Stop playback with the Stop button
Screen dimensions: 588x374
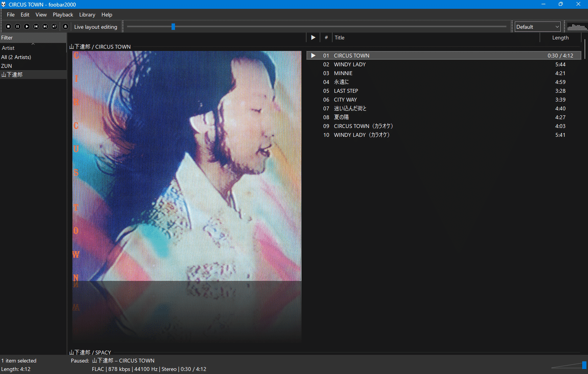8,26
